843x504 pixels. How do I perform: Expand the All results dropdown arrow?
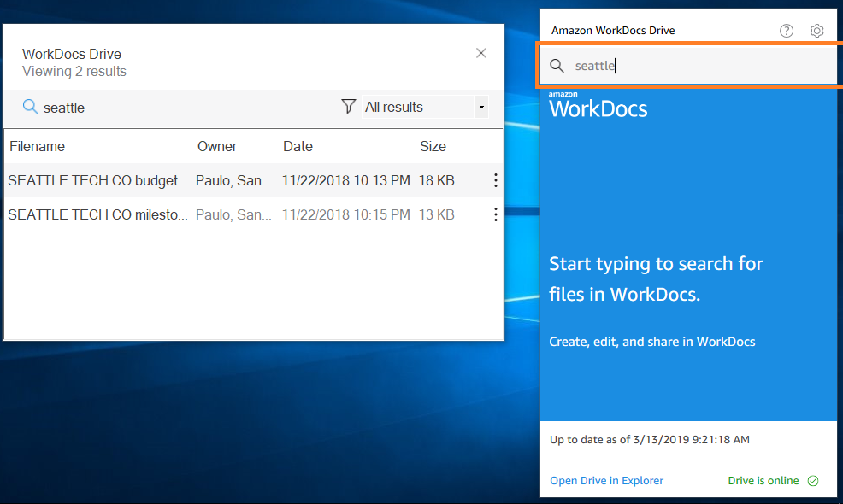[481, 107]
